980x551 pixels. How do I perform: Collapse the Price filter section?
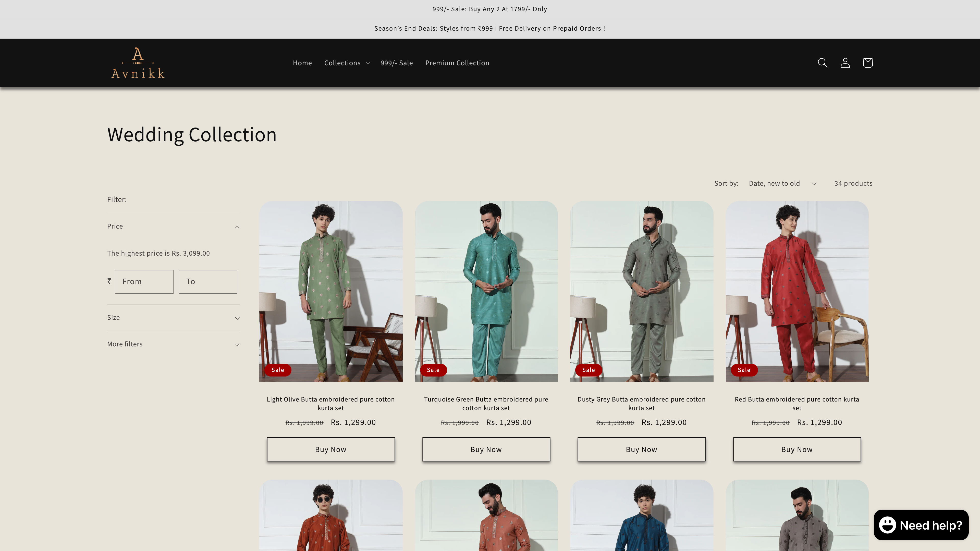tap(173, 226)
